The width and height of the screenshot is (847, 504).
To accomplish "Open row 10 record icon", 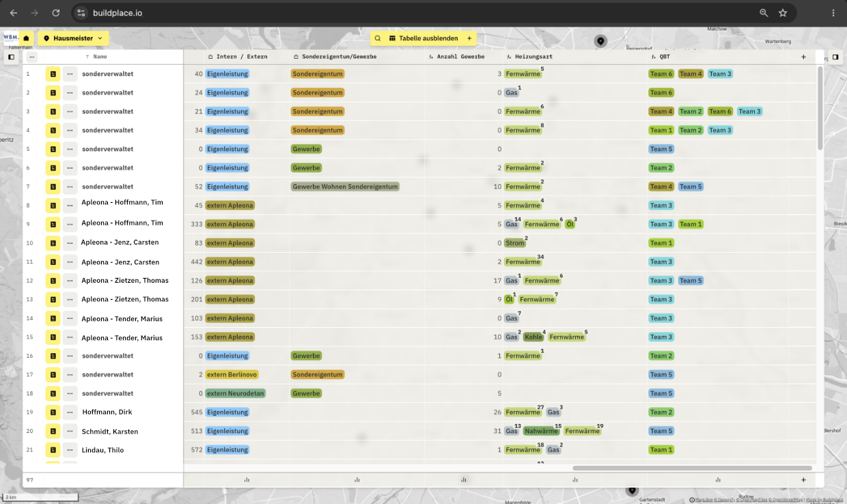I will click(53, 243).
